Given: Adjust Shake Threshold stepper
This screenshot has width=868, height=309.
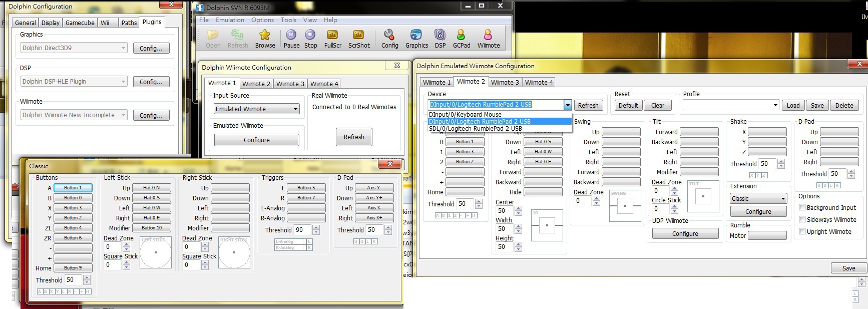Looking at the screenshot, I should pos(781,164).
